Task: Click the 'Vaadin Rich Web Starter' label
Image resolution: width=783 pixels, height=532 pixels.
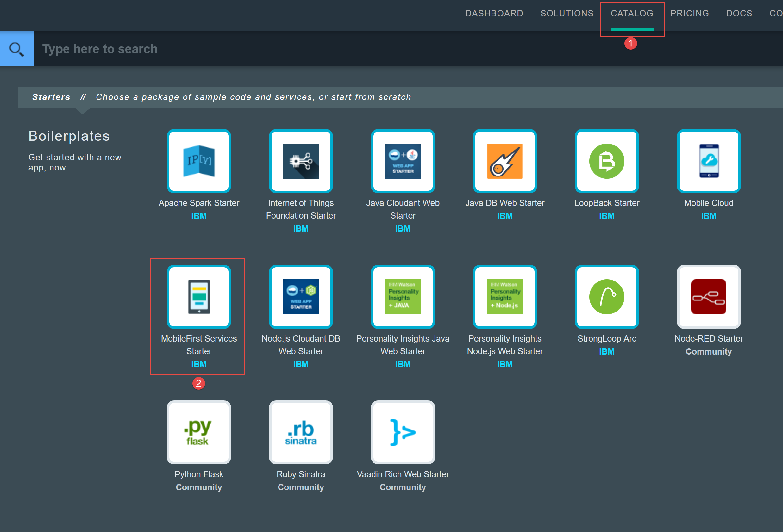Action: (x=403, y=474)
